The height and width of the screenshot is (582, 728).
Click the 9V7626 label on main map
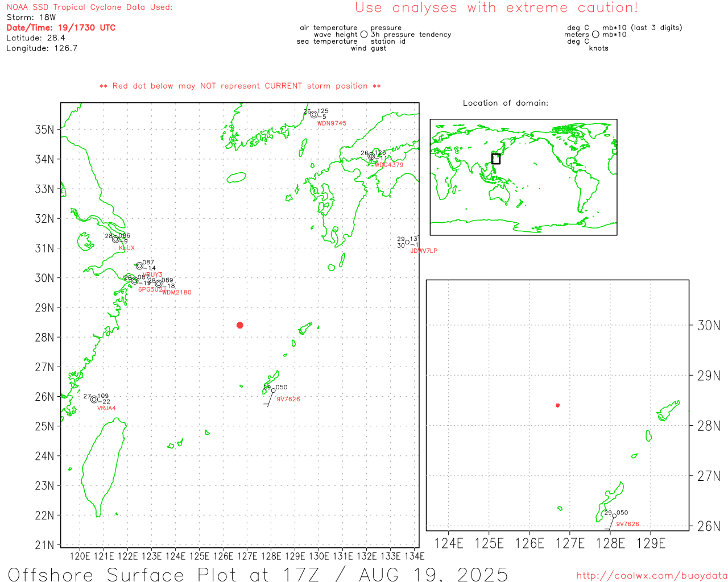288,400
